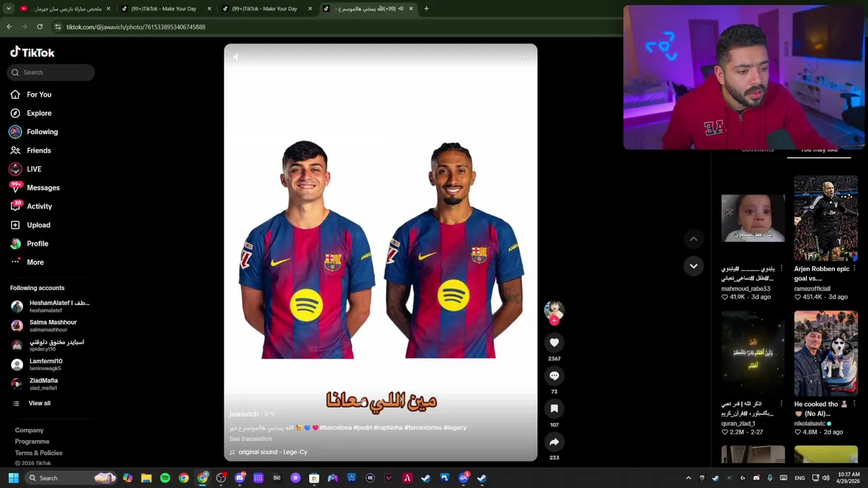
Task: Open options for Arjen Robben video
Action: coord(854,269)
